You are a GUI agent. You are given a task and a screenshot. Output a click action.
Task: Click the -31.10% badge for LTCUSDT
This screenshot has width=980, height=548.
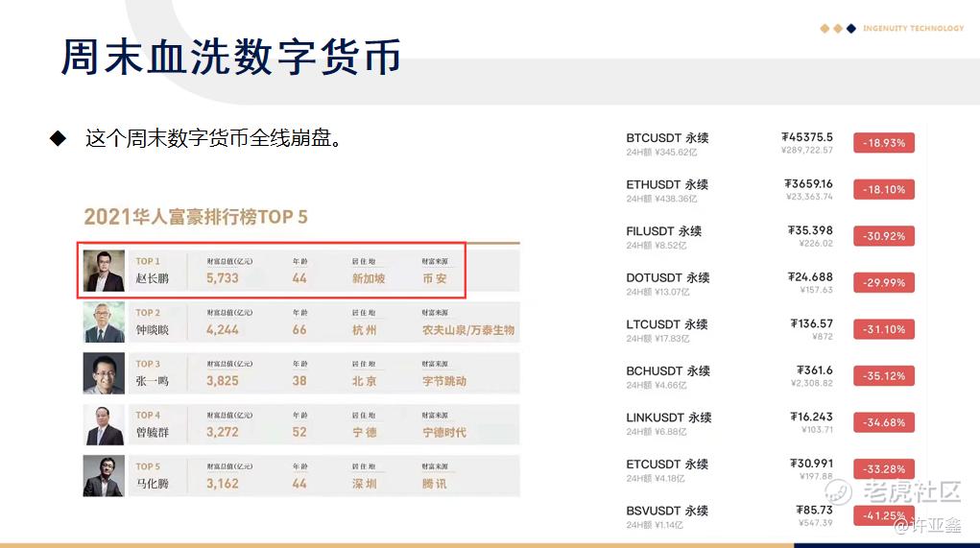884,329
